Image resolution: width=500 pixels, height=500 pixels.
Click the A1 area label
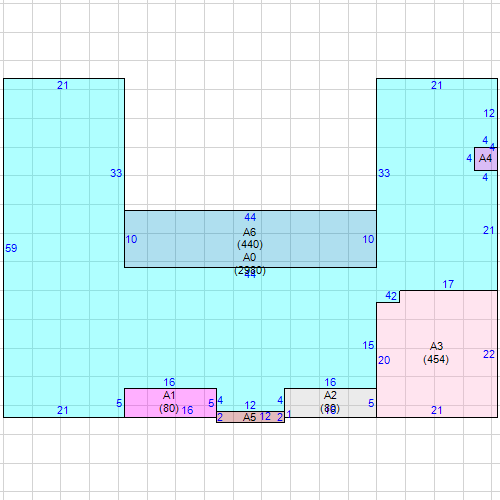tap(169, 395)
